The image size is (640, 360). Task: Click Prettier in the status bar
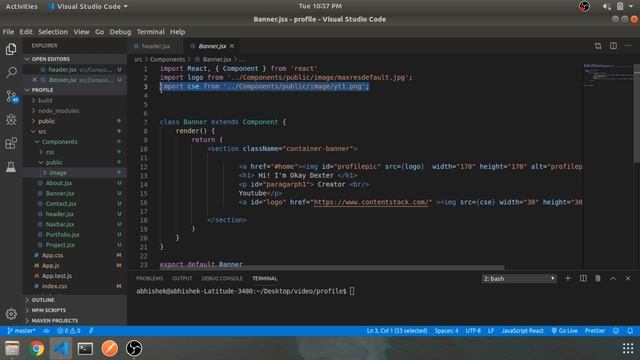click(x=595, y=331)
